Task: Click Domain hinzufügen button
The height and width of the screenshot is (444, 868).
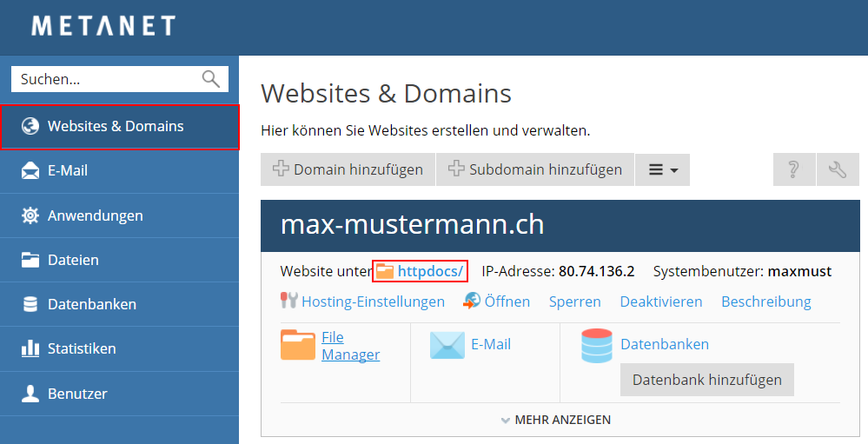Action: (348, 169)
